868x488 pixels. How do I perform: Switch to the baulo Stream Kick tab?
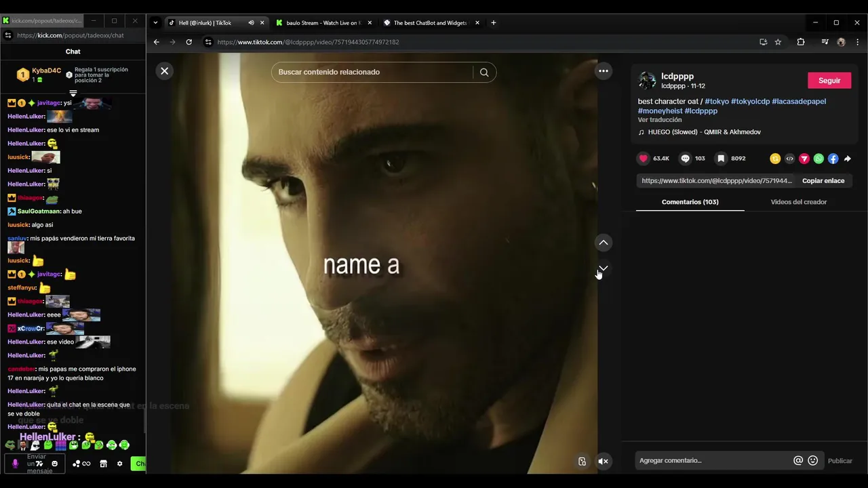coord(323,23)
